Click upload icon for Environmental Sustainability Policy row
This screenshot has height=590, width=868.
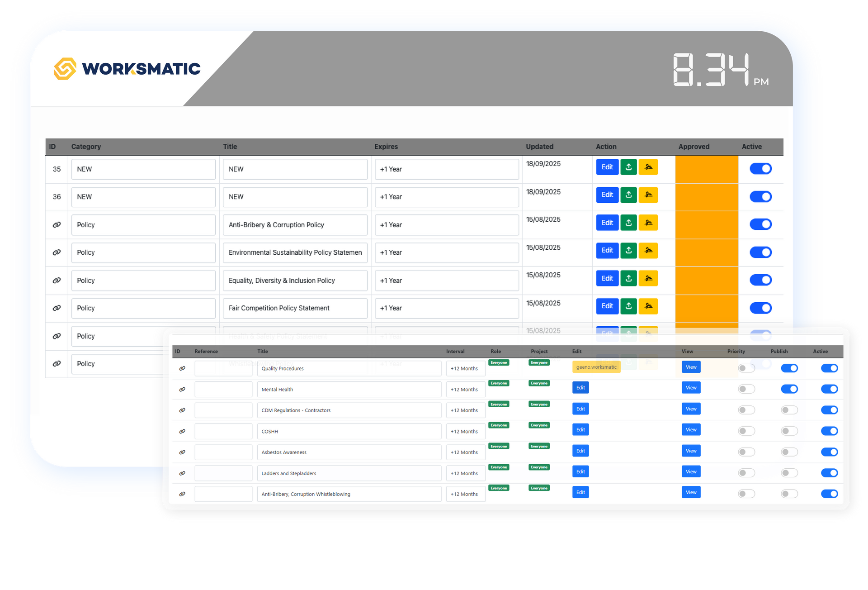pos(628,250)
